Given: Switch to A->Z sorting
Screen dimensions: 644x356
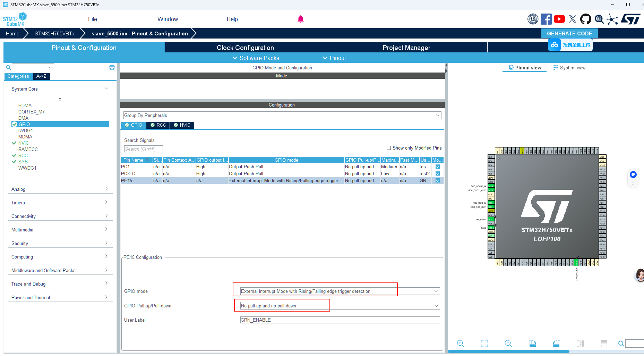Looking at the screenshot, I should pos(41,76).
